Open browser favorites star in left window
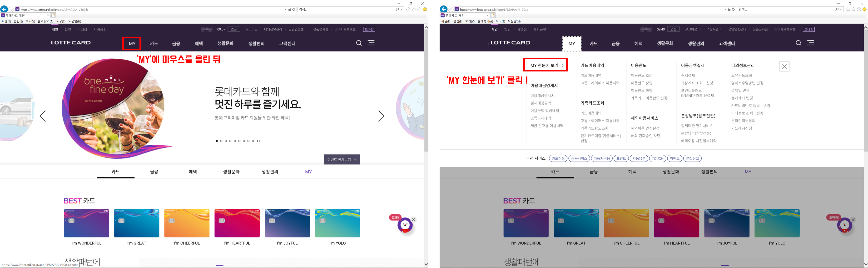 pyautogui.click(x=414, y=10)
